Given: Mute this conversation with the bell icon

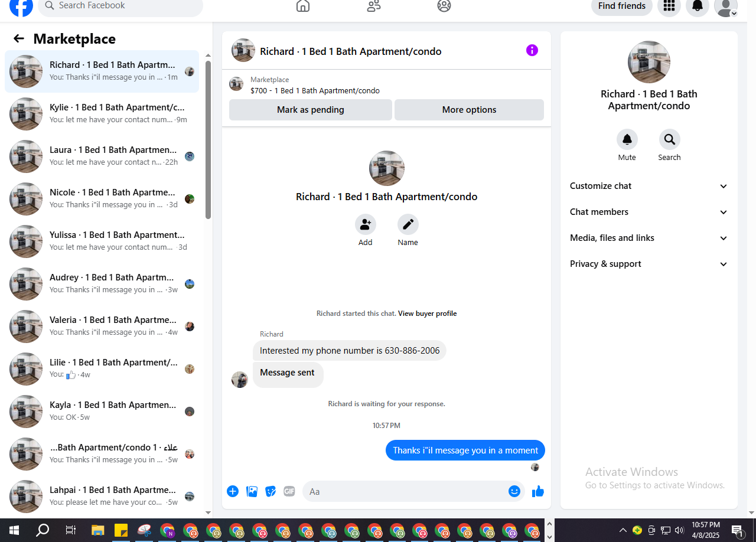Looking at the screenshot, I should point(627,139).
